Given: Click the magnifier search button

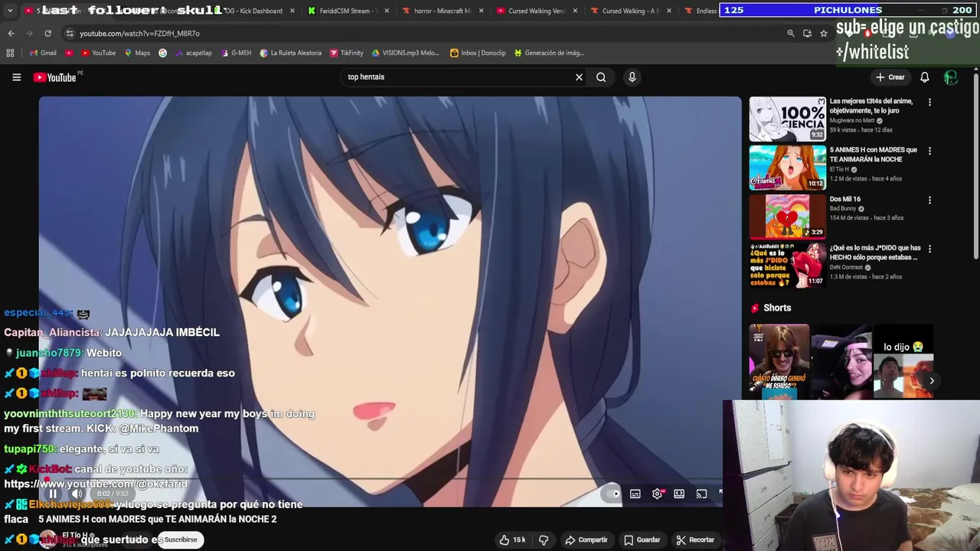Looking at the screenshot, I should (601, 77).
